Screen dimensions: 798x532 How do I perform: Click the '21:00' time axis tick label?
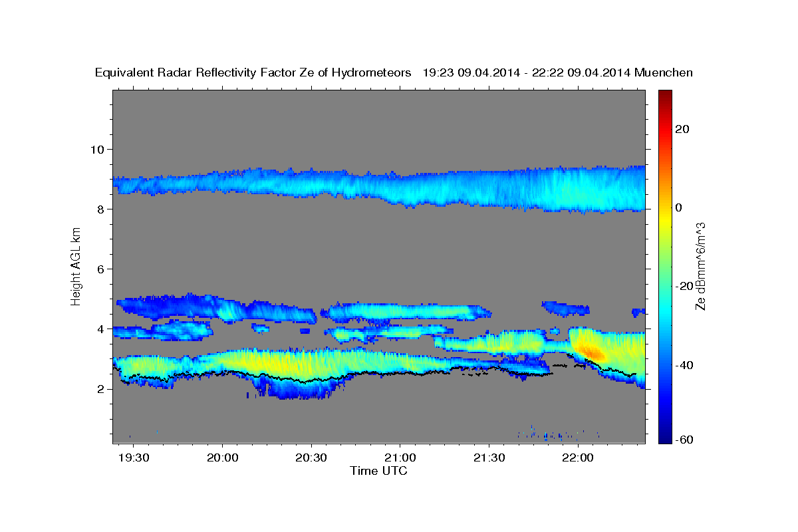(x=400, y=459)
